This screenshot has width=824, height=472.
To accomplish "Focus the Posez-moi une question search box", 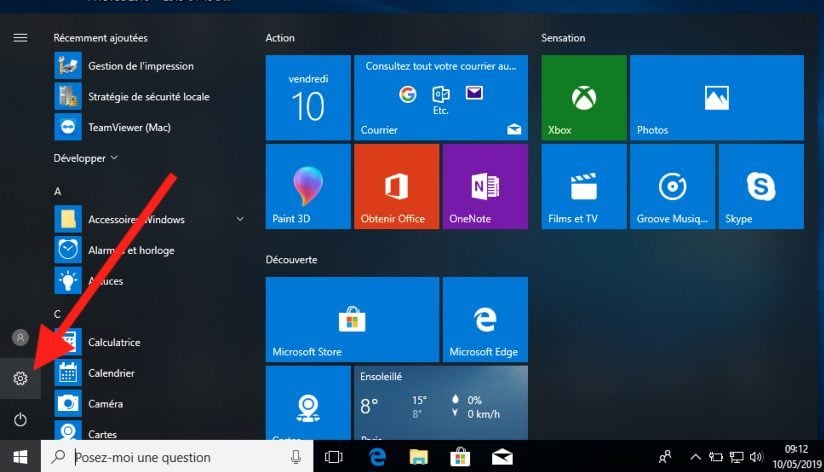I will pos(177,457).
